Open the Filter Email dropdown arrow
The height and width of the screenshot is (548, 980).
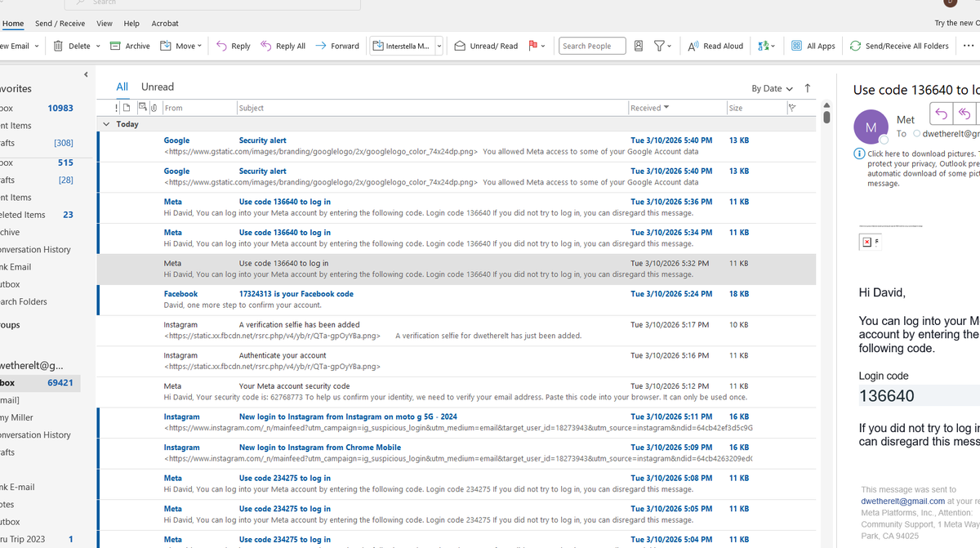pyautogui.click(x=670, y=46)
